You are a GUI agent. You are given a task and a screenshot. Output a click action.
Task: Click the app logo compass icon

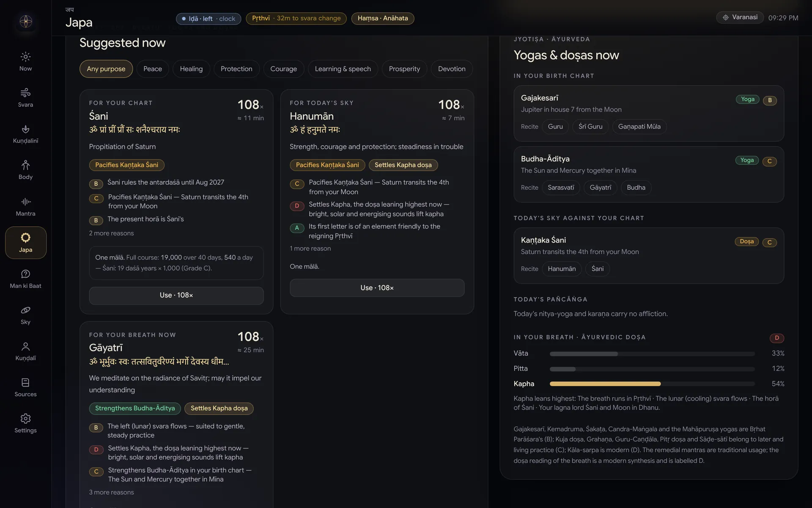[26, 21]
